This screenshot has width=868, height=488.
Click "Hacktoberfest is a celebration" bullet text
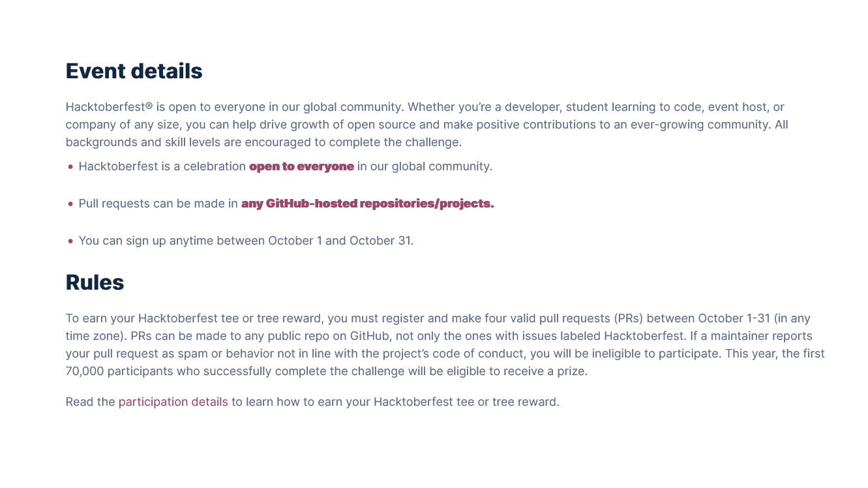pyautogui.click(x=162, y=166)
